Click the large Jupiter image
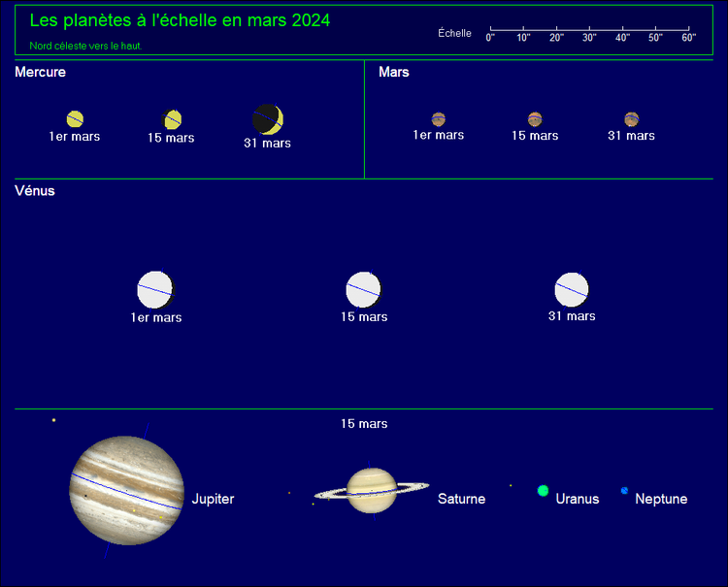This screenshot has height=587, width=728. click(x=127, y=491)
